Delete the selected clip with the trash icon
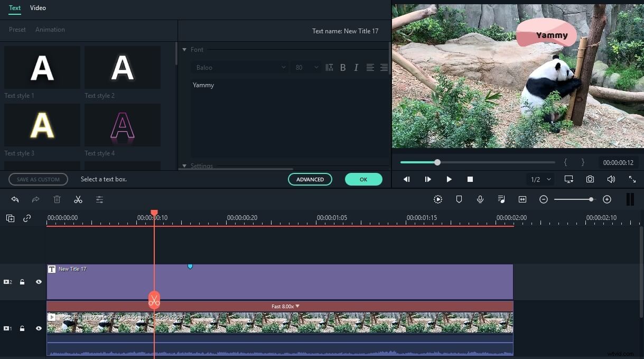 pos(57,199)
